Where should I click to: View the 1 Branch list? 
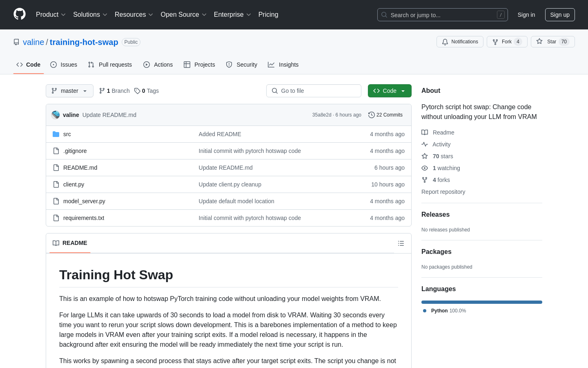pyautogui.click(x=114, y=91)
